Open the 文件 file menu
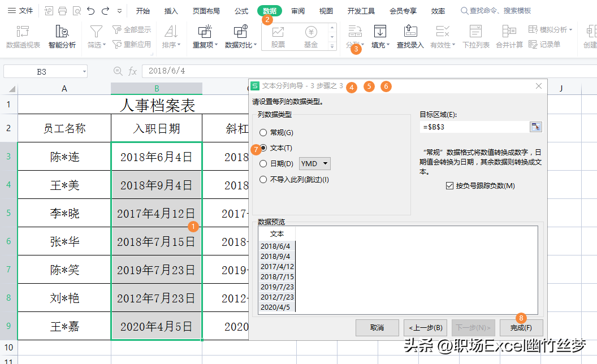The height and width of the screenshot is (364, 597). click(x=20, y=11)
